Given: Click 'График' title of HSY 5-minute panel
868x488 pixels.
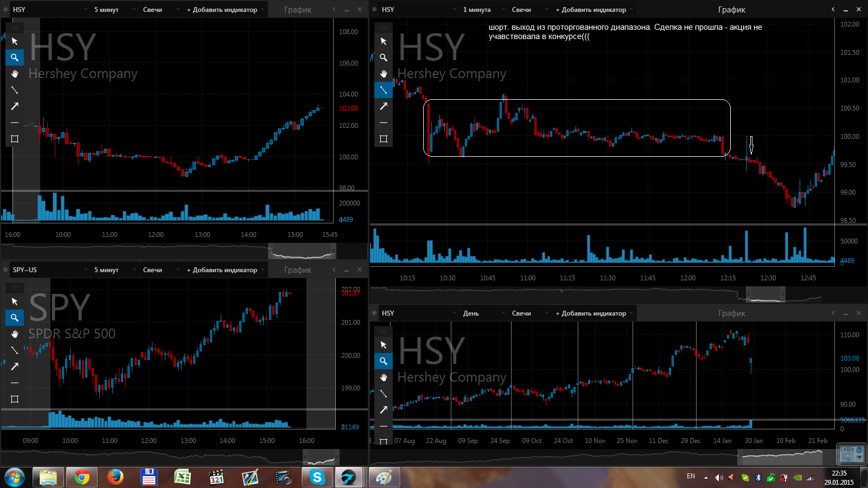Looking at the screenshot, I should coord(298,10).
